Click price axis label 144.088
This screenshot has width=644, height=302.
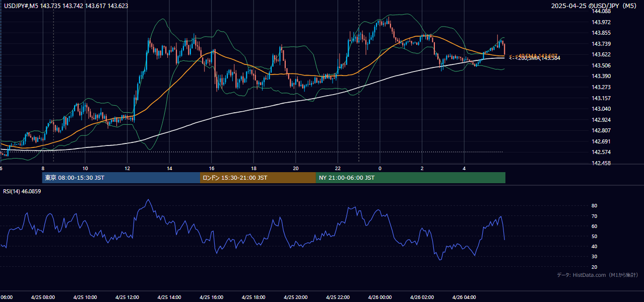coord(602,11)
